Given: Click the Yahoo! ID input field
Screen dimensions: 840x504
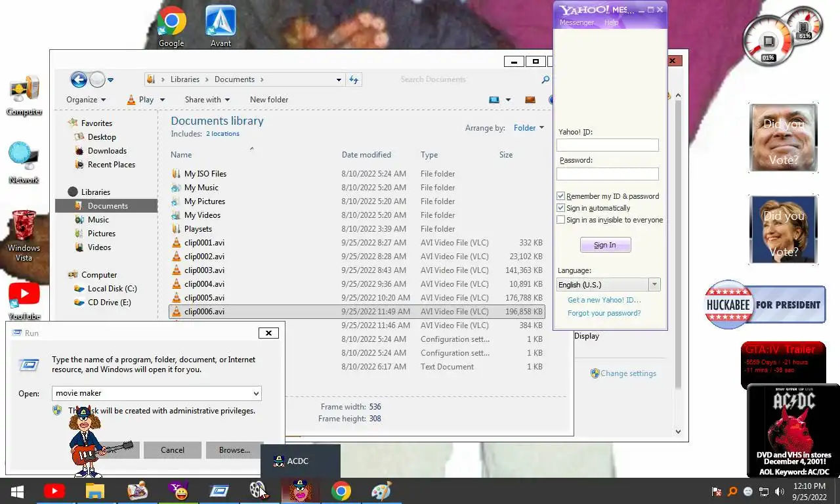Looking at the screenshot, I should pos(608,145).
